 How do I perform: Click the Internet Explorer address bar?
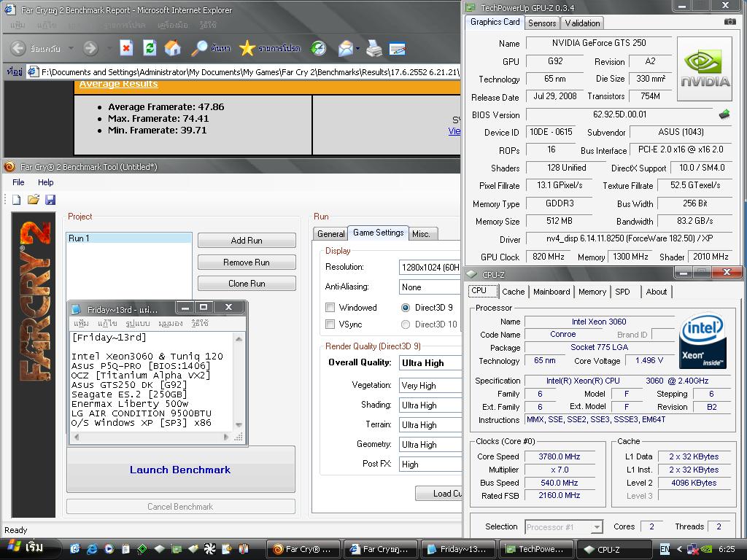(243, 72)
